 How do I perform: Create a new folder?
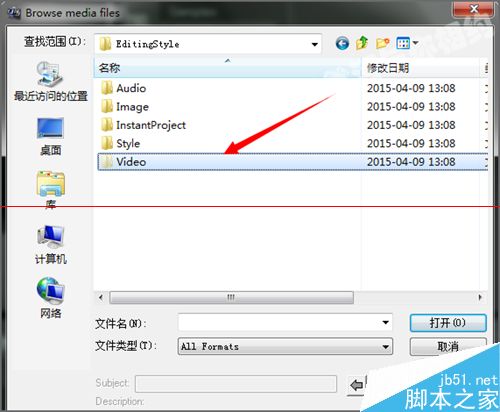point(382,43)
